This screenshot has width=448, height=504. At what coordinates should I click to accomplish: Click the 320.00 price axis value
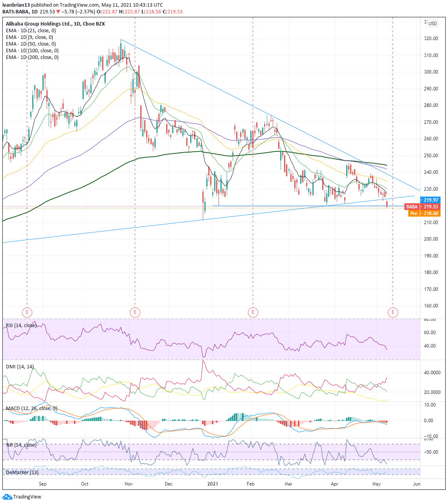pos(431,39)
